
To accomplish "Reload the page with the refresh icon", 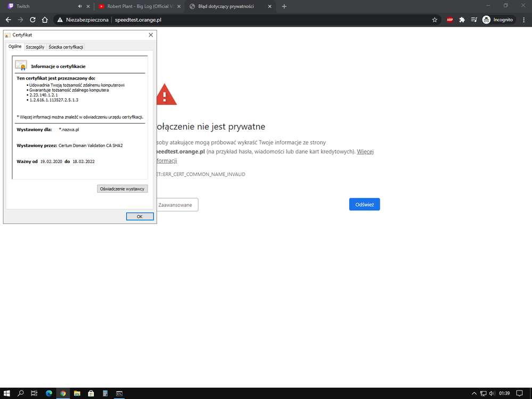I will (32, 20).
